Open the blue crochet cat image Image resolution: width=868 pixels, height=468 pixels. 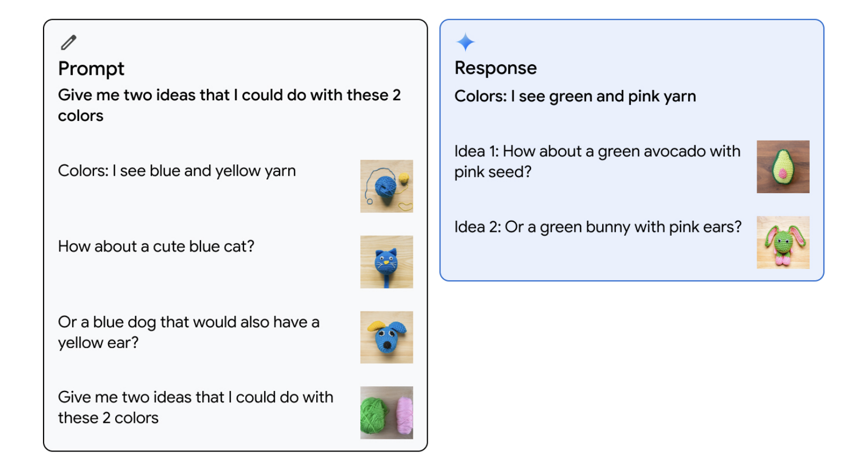(x=386, y=262)
